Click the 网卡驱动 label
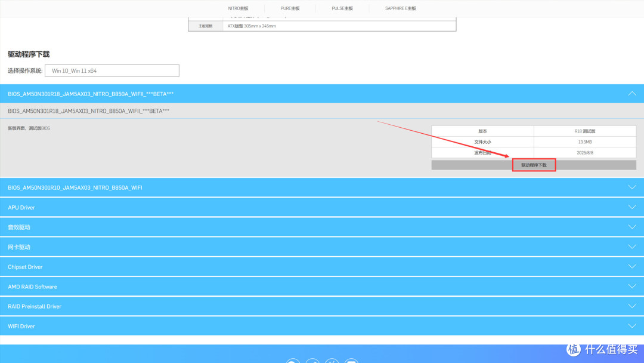The height and width of the screenshot is (363, 644). [x=19, y=247]
